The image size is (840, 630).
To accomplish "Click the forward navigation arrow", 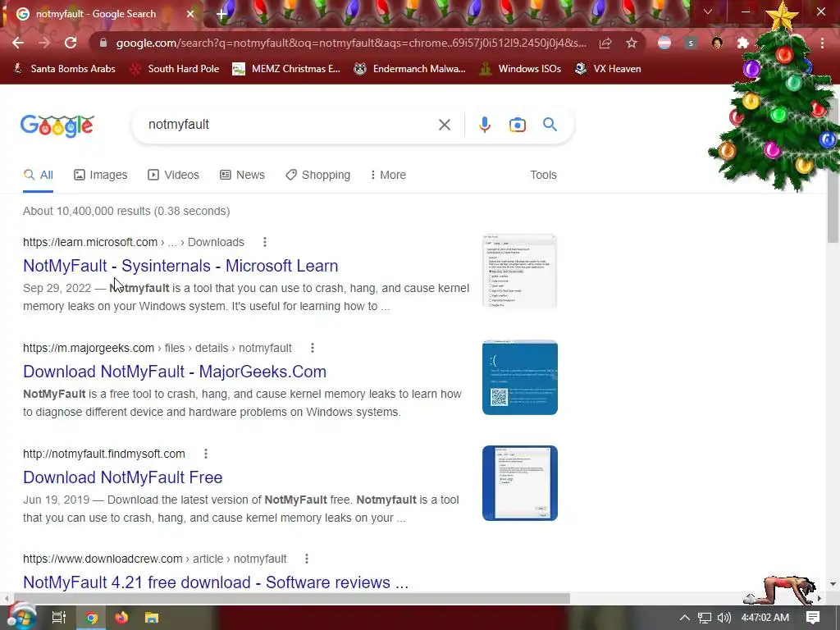I will click(x=44, y=43).
